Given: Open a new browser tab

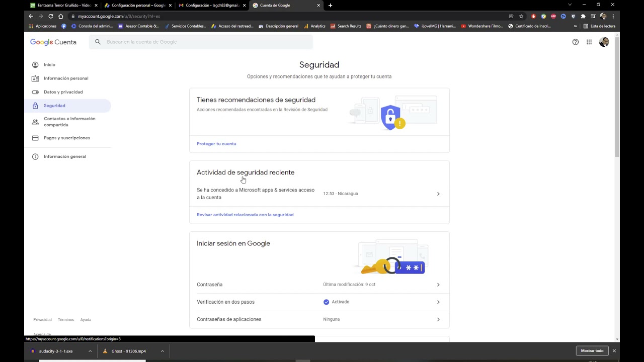Looking at the screenshot, I should point(331,5).
